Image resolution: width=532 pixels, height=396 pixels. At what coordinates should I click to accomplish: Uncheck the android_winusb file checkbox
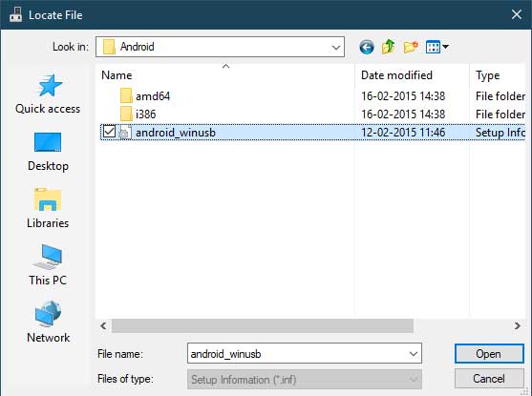pyautogui.click(x=109, y=132)
